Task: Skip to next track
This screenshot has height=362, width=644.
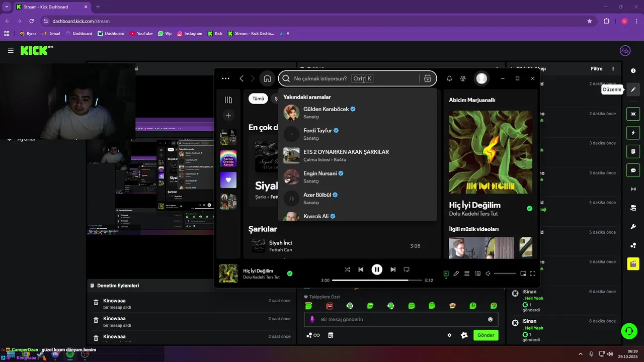Action: coord(393,269)
